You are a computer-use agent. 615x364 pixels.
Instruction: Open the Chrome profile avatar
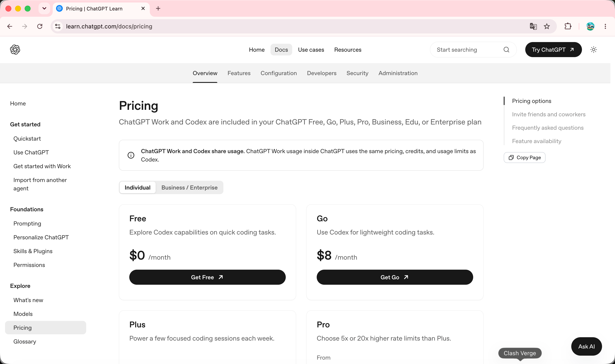pos(590,26)
